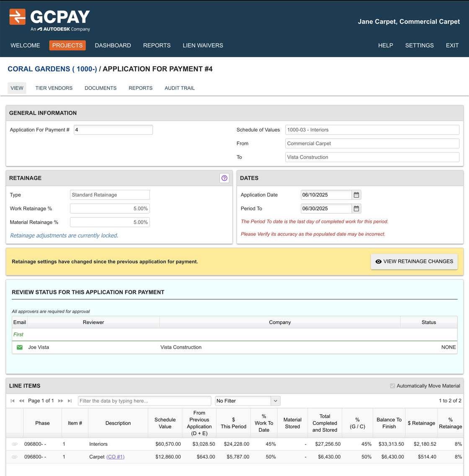The image size is (469, 476).
Task: Select the VIEW tab
Action: 17,88
